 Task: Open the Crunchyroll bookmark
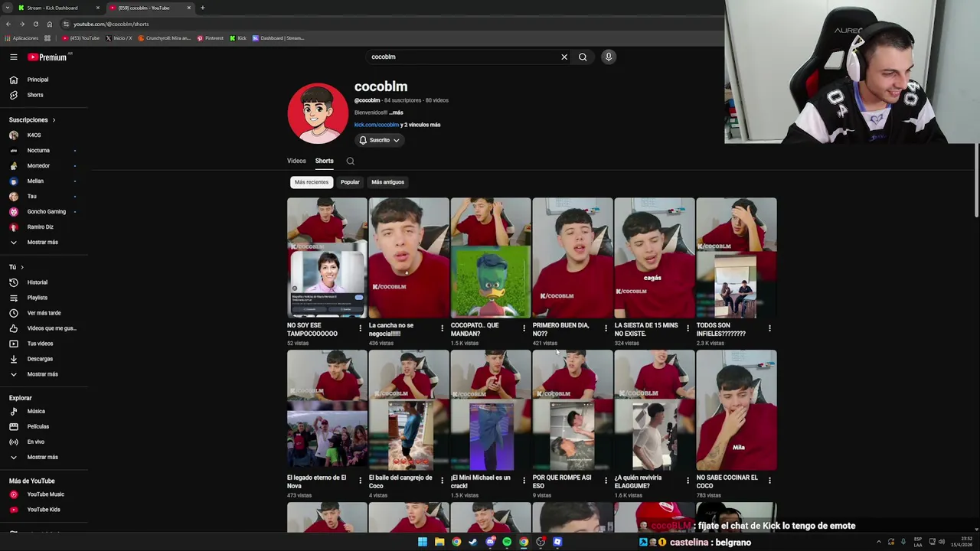[164, 38]
